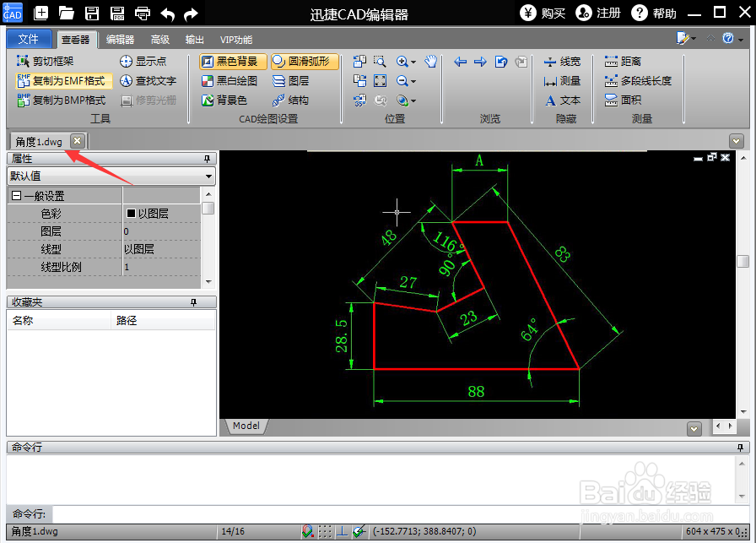
Task: Pin the 属性 properties panel
Action: (x=207, y=158)
